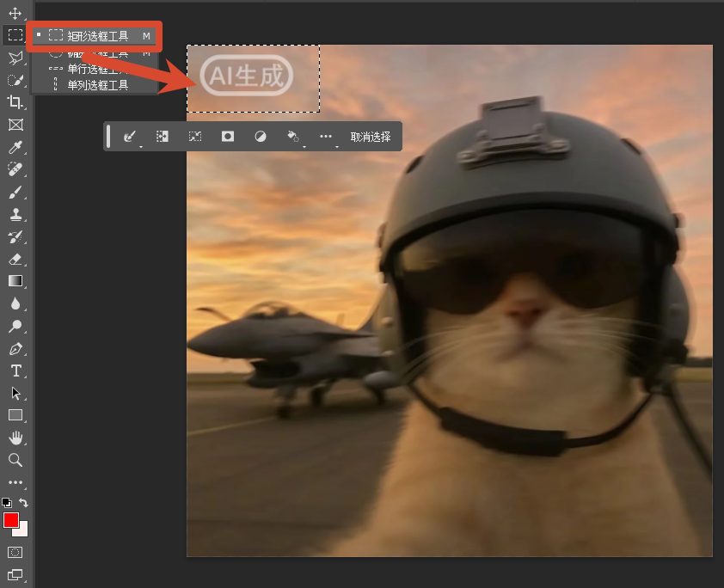This screenshot has height=588, width=724.
Task: Reset default foreground and background colors
Action: click(7, 503)
